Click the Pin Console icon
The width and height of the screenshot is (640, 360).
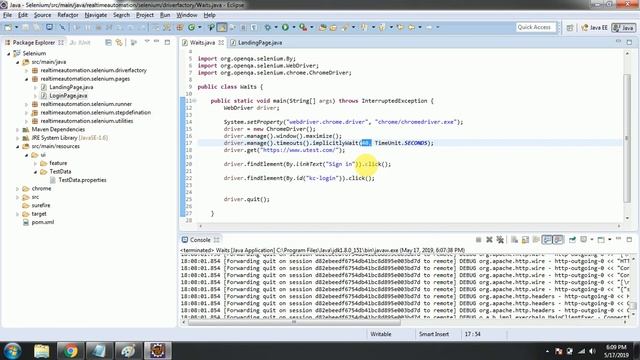pyautogui.click(x=572, y=240)
